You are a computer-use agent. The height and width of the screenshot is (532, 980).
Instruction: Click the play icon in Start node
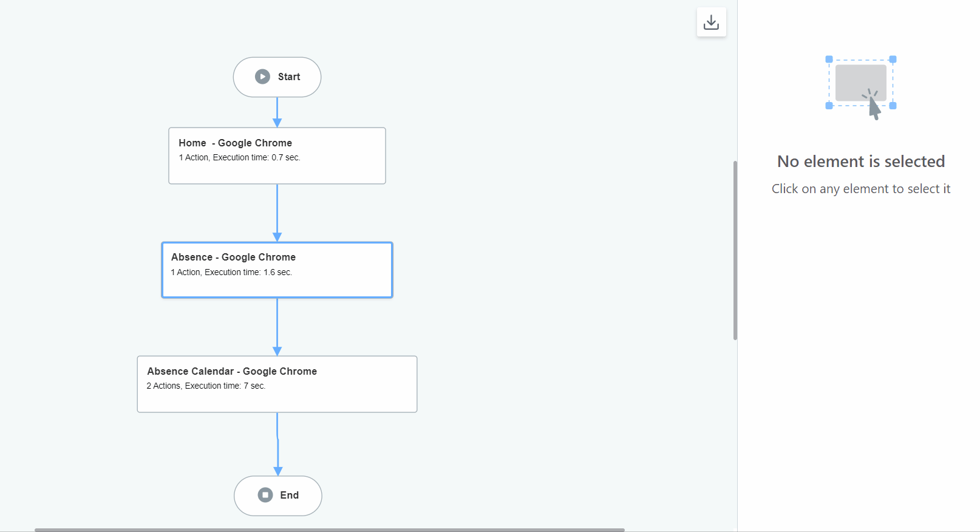(262, 77)
